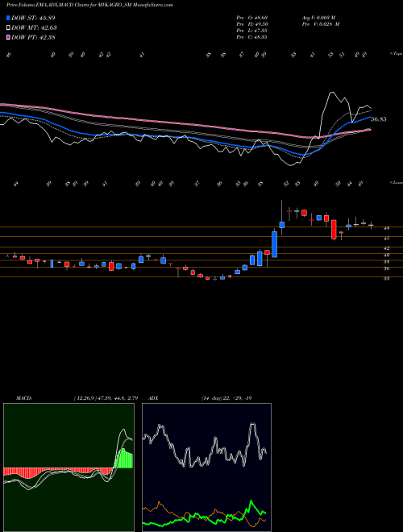The image size is (403, 532).
Task: Click the Pre V: 0.028 M text
Action: click(321, 24)
